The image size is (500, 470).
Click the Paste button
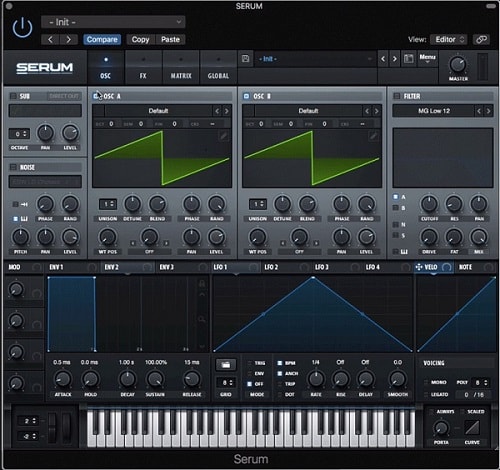tap(170, 40)
